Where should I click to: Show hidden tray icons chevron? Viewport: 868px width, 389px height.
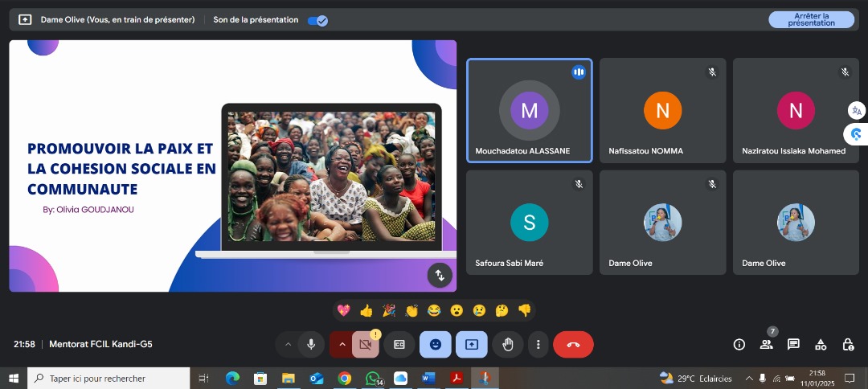point(749,379)
